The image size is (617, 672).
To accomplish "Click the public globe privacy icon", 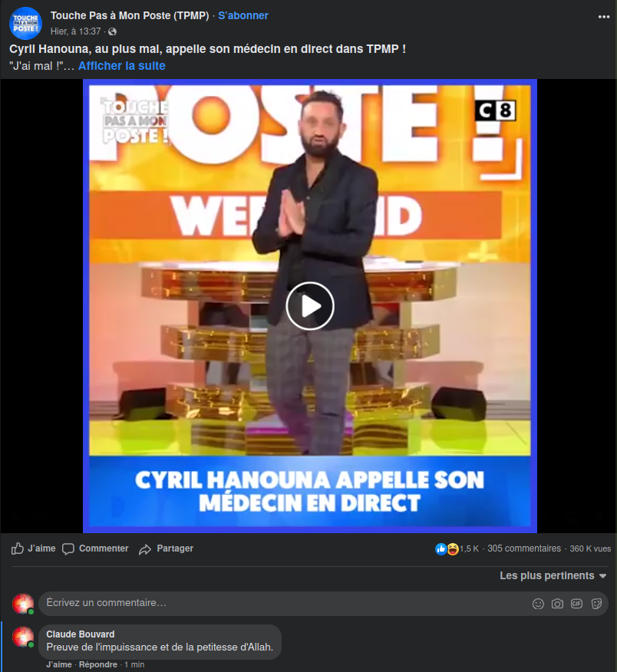I will pyautogui.click(x=112, y=31).
